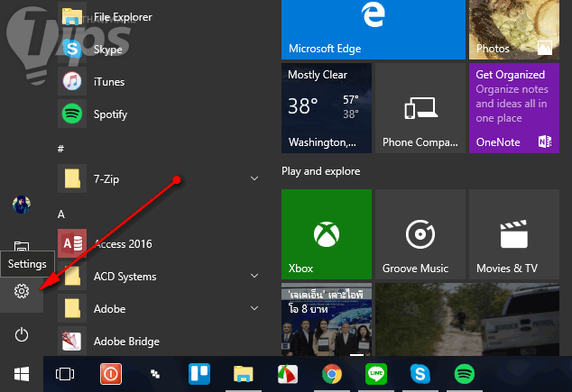
Task: Open iTunes in the app list
Action: 159,81
